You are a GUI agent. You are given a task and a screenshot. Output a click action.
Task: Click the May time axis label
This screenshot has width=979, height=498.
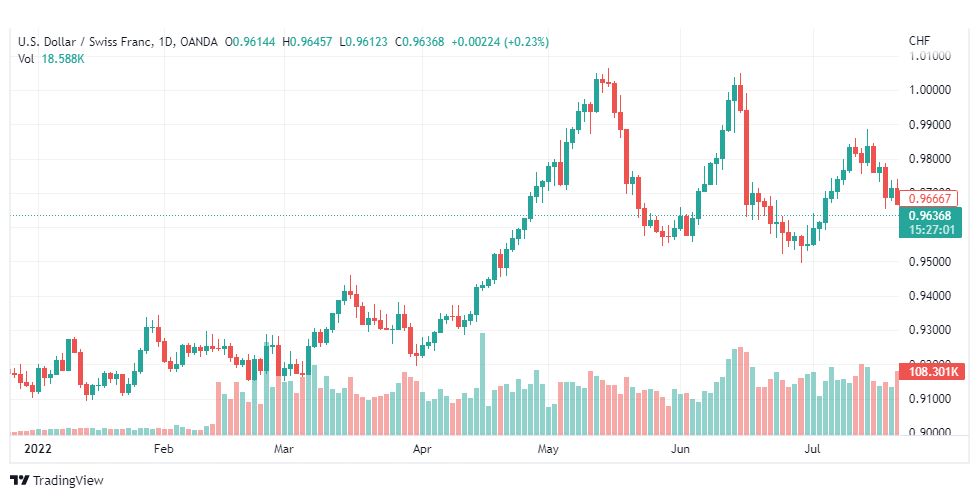548,449
